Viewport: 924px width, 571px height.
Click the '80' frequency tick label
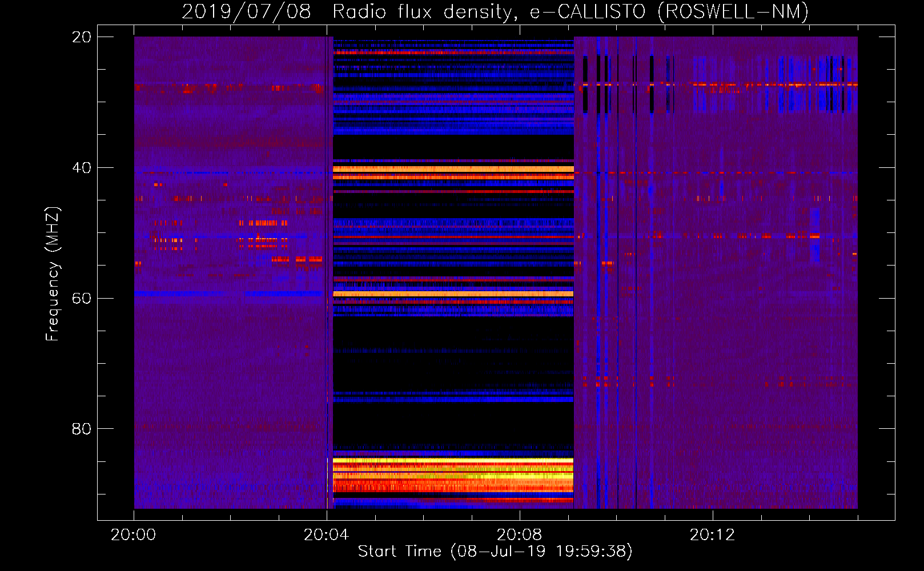(x=82, y=429)
